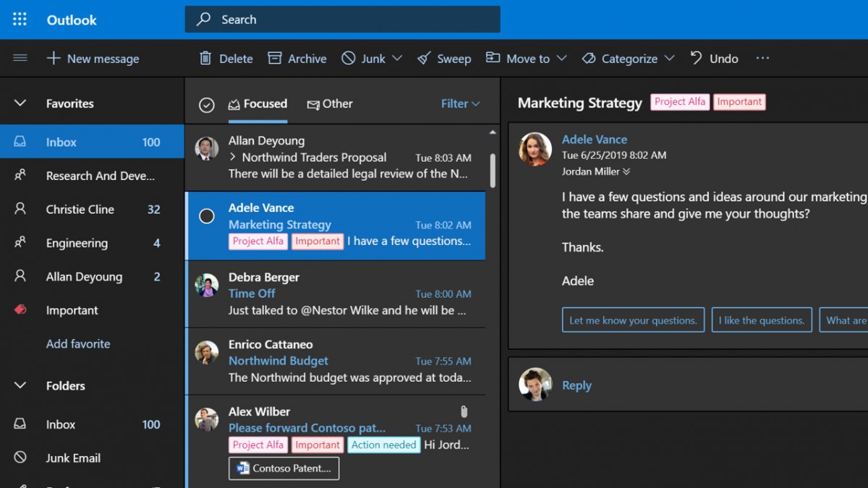Viewport: 868px width, 488px height.
Task: Click the Categorize tag icon
Action: [x=589, y=58]
